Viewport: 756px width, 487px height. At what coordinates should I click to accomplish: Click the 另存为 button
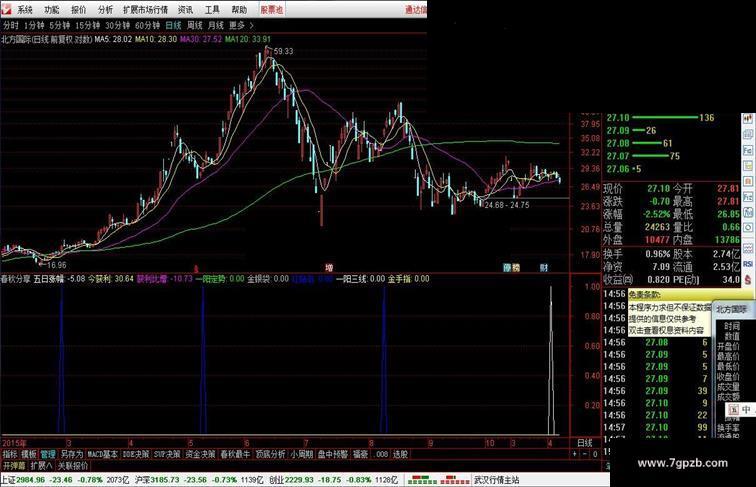[72, 454]
